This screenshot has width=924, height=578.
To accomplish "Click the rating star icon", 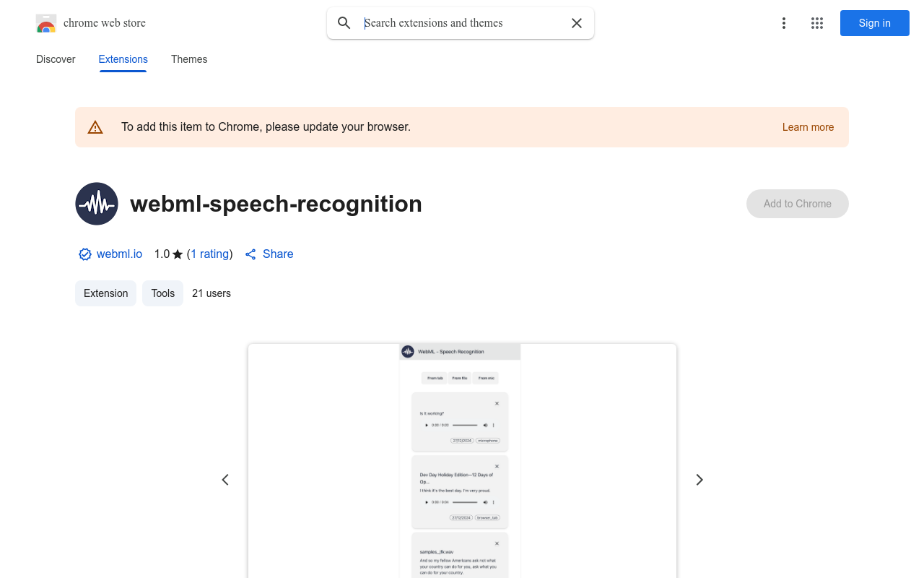I will point(178,254).
